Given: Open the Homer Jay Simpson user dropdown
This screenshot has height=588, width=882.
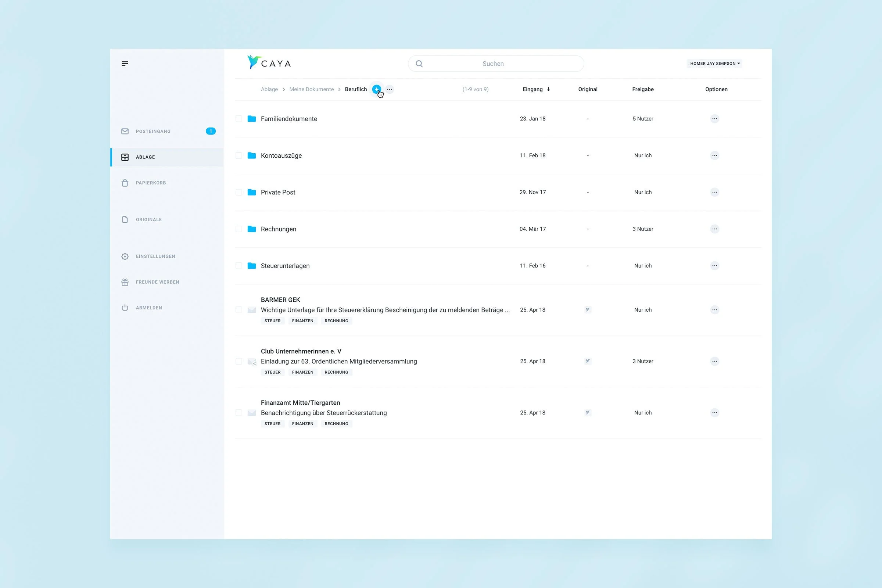Looking at the screenshot, I should [x=714, y=63].
